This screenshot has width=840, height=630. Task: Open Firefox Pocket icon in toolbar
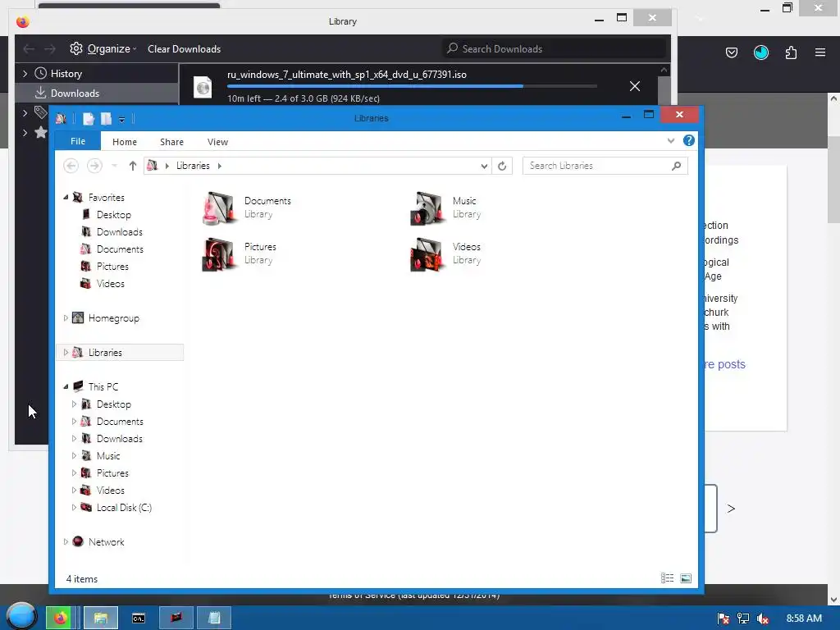point(731,52)
